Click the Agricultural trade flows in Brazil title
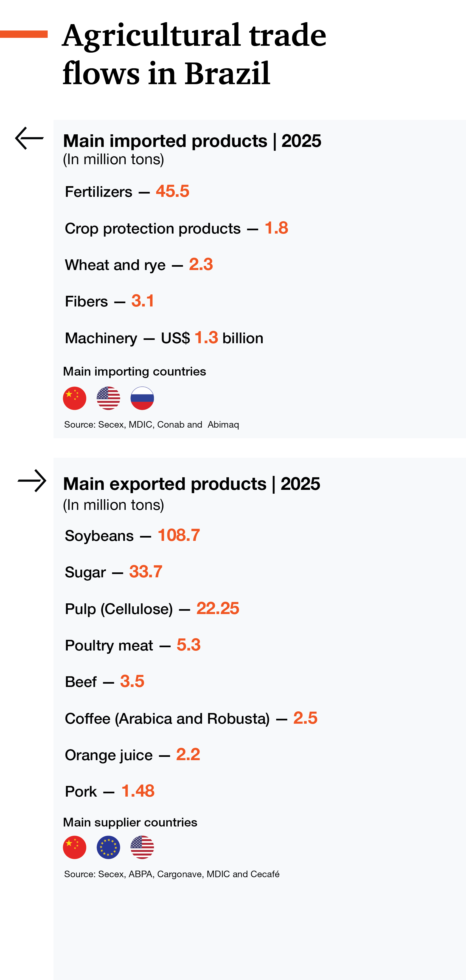The image size is (466, 980). tap(194, 54)
